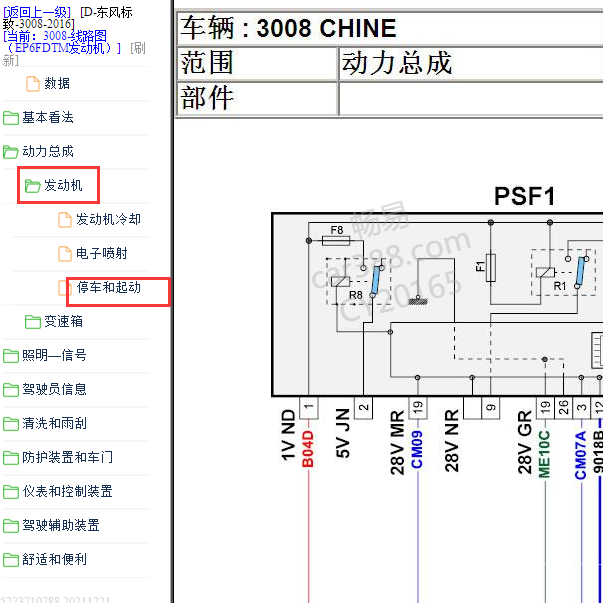Click the 基本看法 folder icon
This screenshot has height=603, width=603.
click(x=11, y=118)
